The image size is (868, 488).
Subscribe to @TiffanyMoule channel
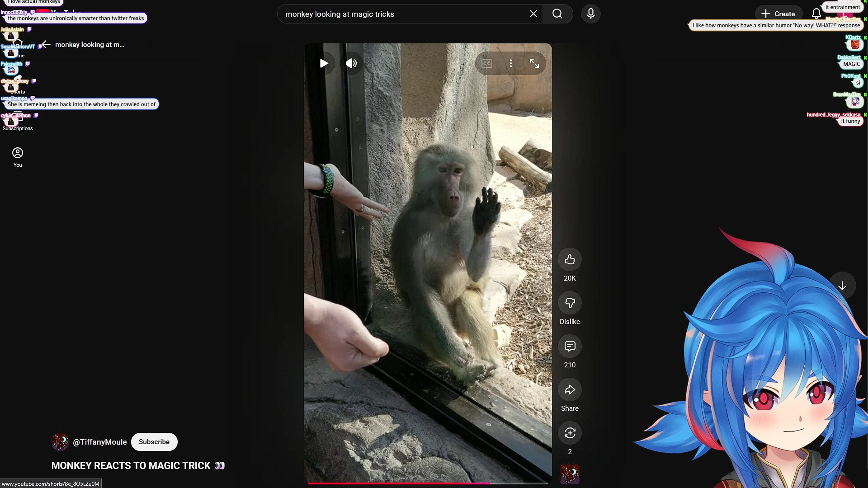click(154, 442)
